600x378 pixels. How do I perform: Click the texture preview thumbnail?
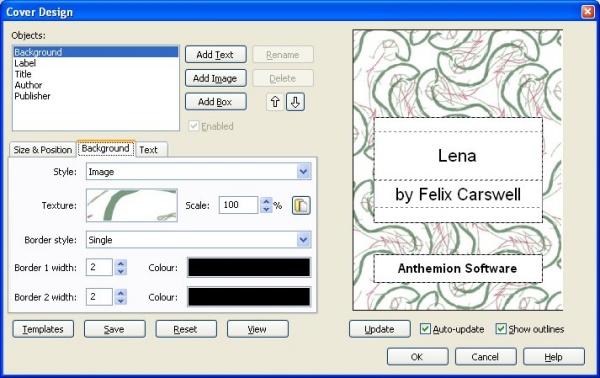[132, 205]
